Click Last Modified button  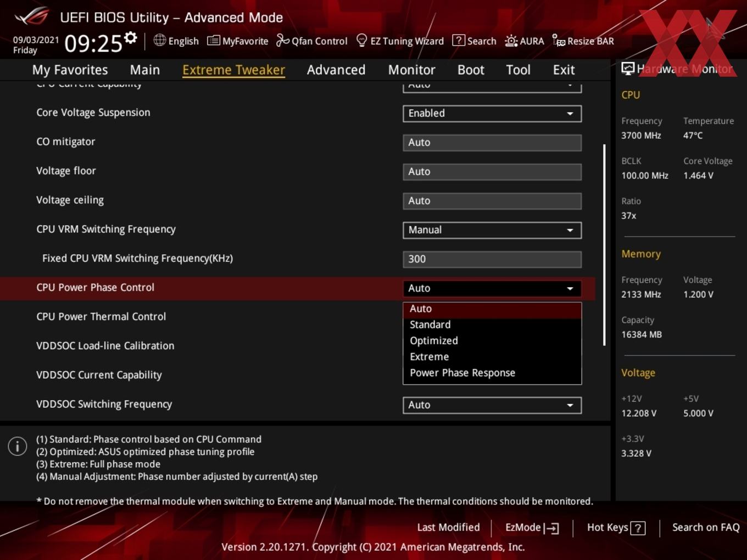[448, 528]
